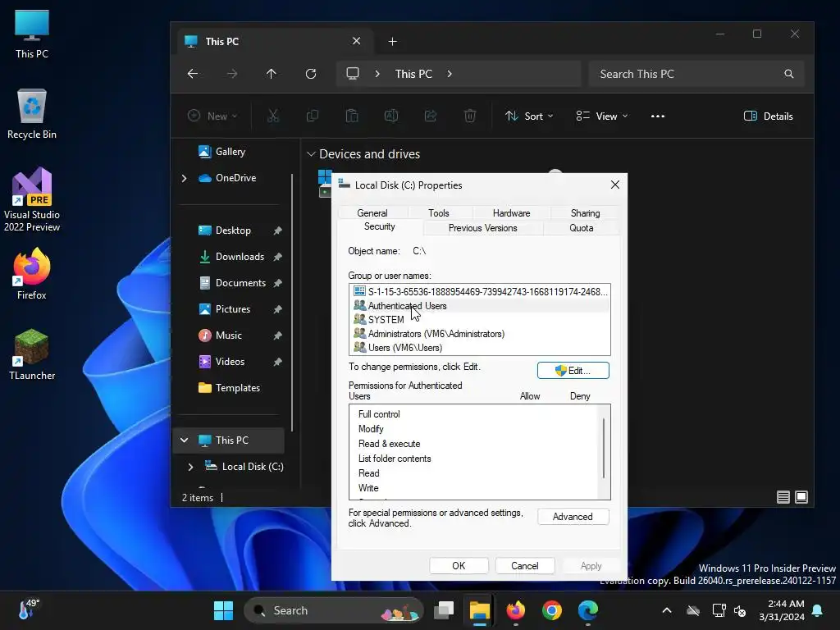Click OK in Properties dialog
Screen dimensions: 840x630
point(459,566)
